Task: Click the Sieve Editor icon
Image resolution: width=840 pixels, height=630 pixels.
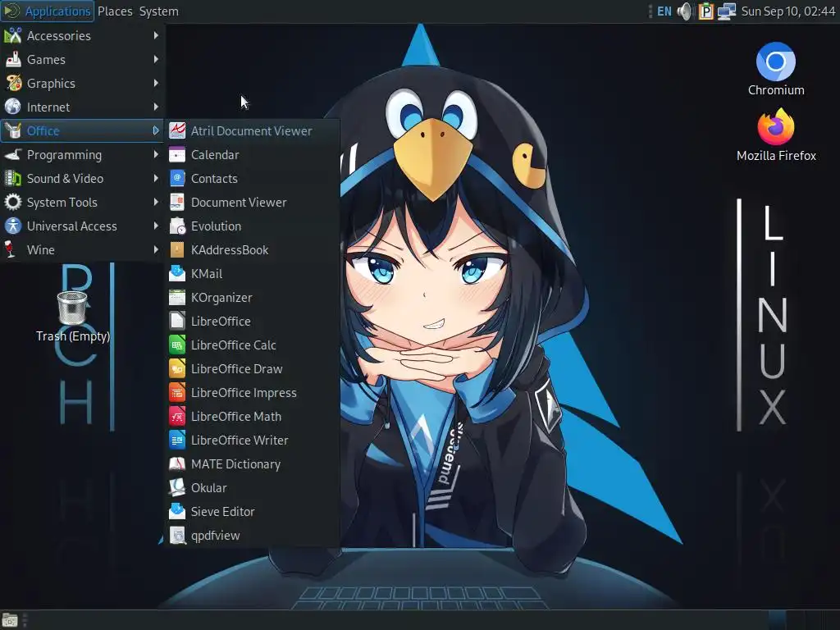Action: pos(177,512)
